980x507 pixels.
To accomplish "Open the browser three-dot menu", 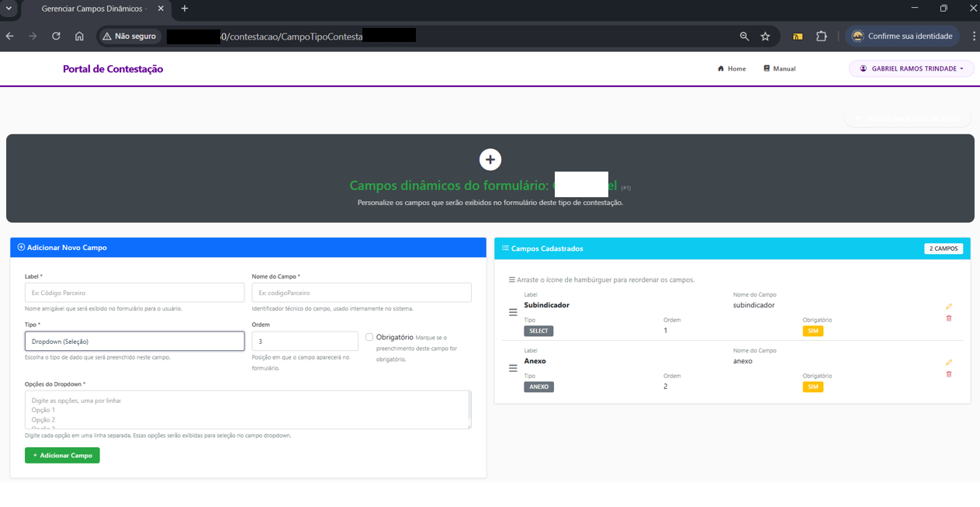I will (973, 36).
